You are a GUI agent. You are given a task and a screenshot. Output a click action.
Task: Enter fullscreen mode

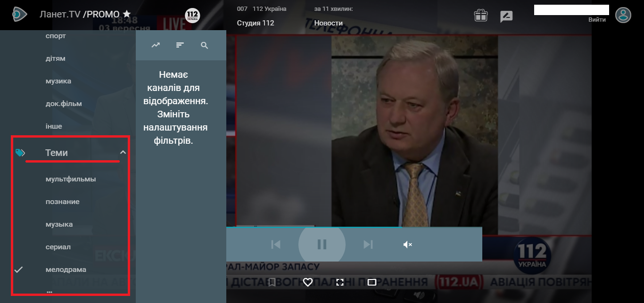(340, 282)
